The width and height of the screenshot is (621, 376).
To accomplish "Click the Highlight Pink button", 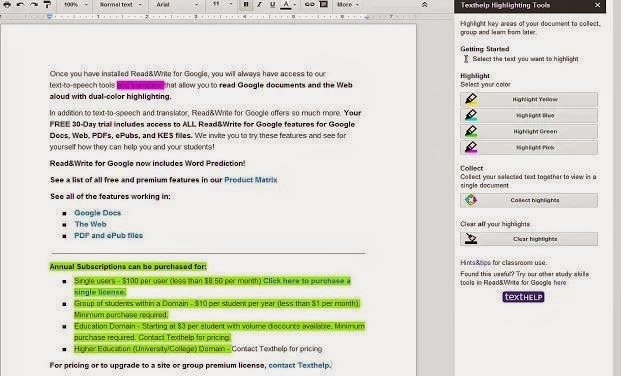I will (529, 147).
